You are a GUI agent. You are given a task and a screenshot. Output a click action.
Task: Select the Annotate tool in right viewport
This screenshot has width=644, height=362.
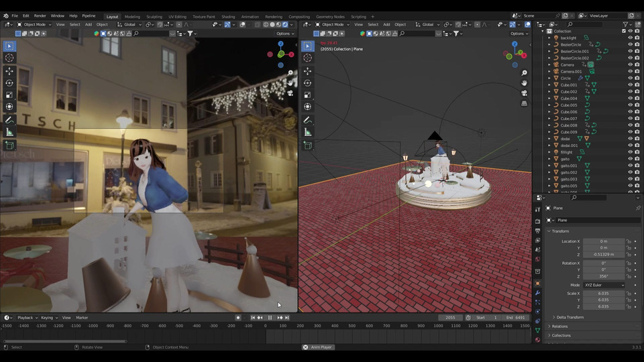pos(307,120)
